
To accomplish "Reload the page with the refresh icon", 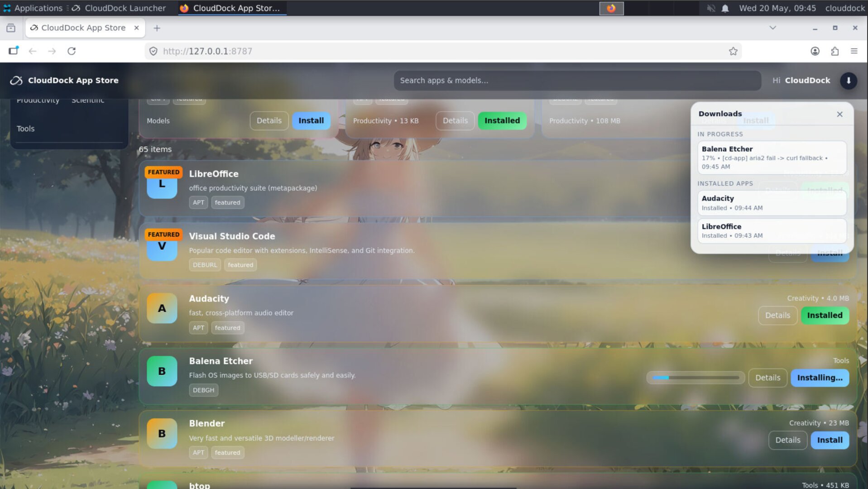I will (x=72, y=51).
